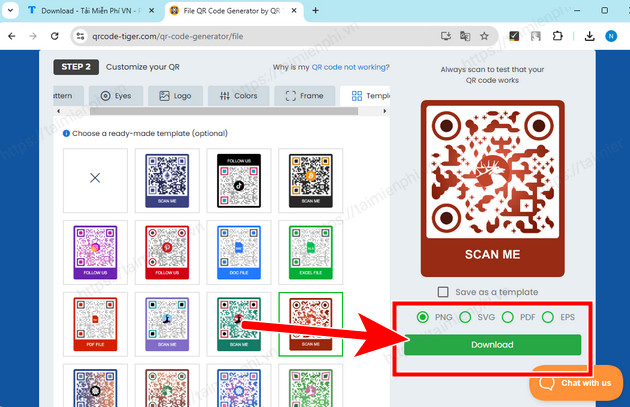This screenshot has height=407, width=630.
Task: Reload the page
Action: point(55,36)
